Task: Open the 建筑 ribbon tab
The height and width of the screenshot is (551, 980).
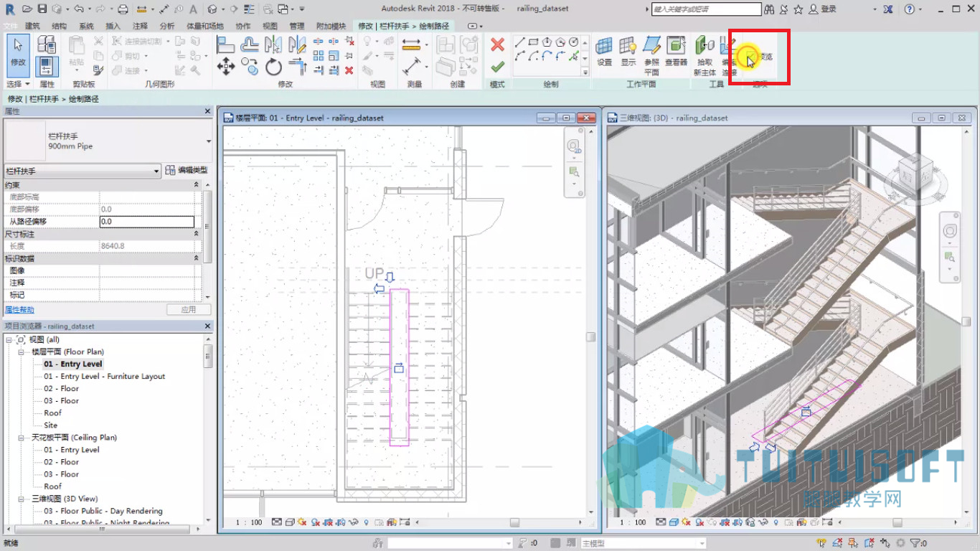Action: (32, 26)
